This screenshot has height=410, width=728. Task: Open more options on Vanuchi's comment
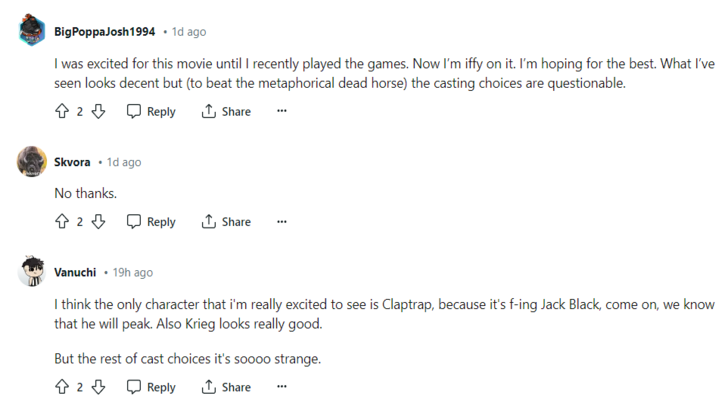(282, 387)
